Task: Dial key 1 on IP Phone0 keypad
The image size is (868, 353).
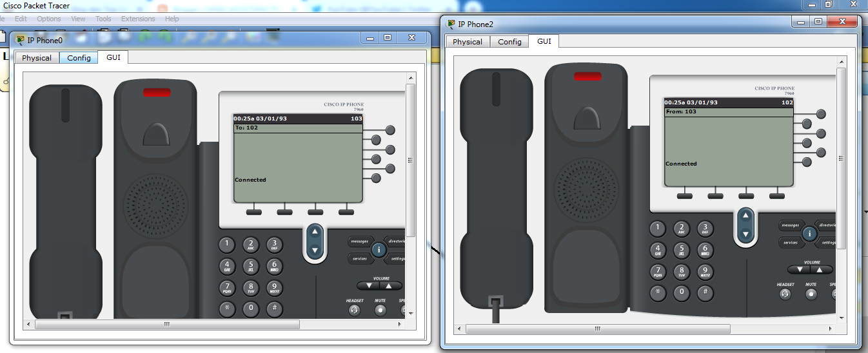Action: coord(226,244)
